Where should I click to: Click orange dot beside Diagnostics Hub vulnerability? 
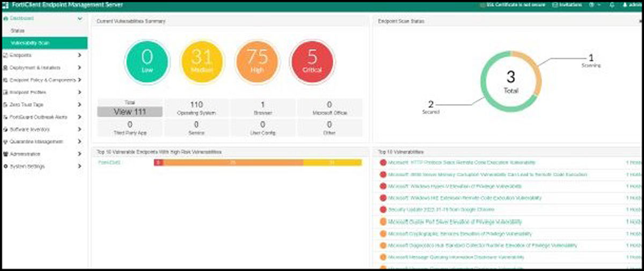tap(383, 246)
